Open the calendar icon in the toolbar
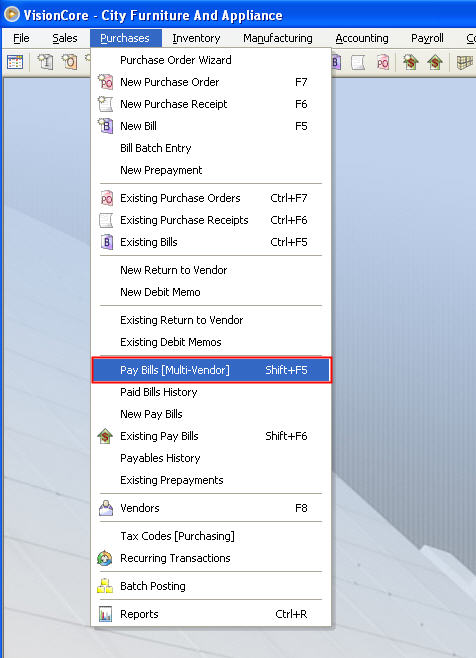The image size is (476, 658). pyautogui.click(x=15, y=63)
